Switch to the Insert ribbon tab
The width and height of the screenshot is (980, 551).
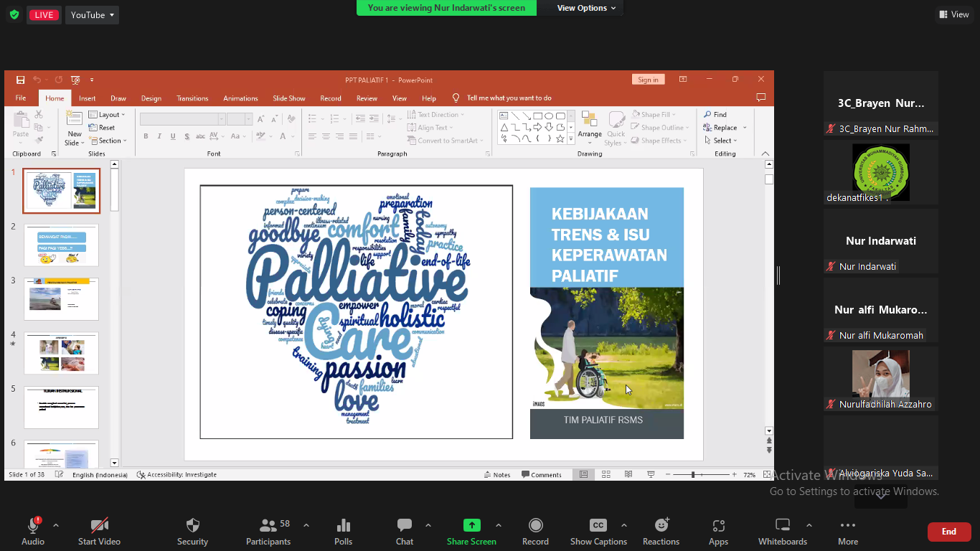point(87,98)
